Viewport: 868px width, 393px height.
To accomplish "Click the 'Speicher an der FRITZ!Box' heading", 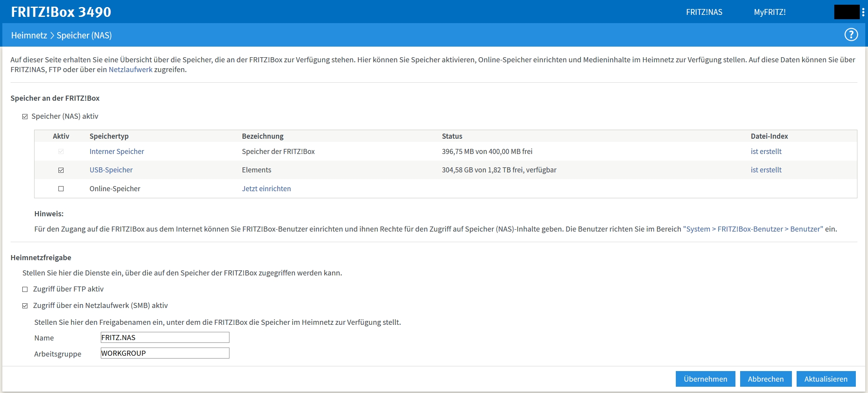I will 55,98.
